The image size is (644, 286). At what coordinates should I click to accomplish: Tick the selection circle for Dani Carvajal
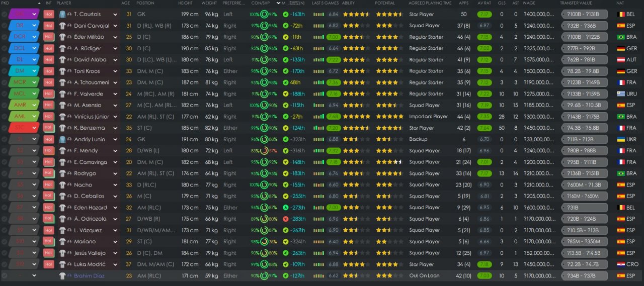[x=5, y=26]
